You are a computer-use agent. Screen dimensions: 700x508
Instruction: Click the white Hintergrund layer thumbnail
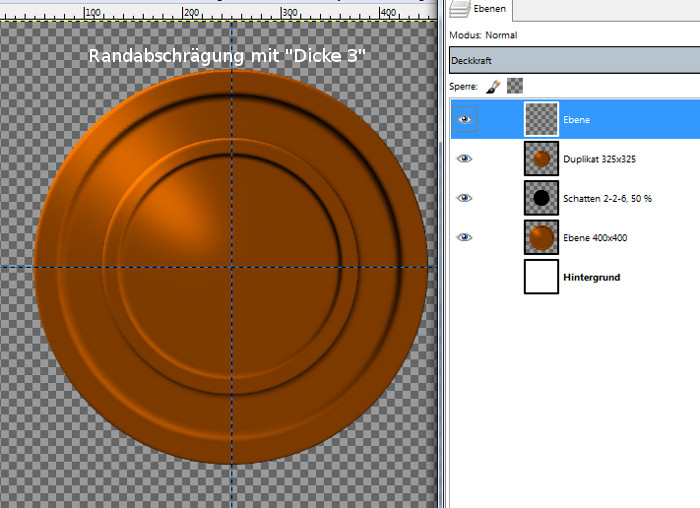(541, 277)
